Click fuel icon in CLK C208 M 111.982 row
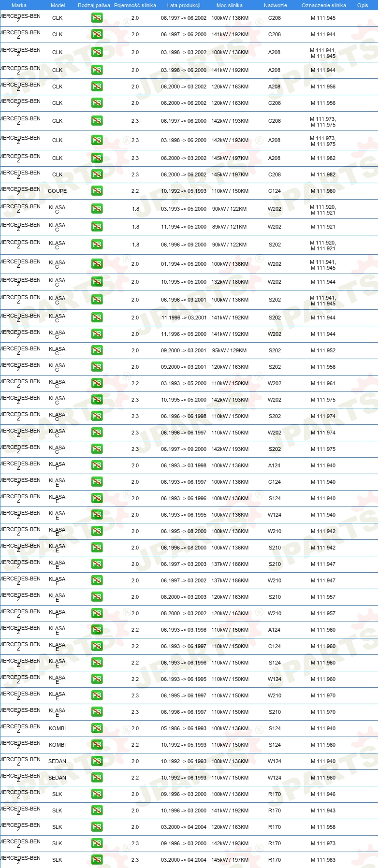This screenshot has height=868, width=378. [x=97, y=174]
